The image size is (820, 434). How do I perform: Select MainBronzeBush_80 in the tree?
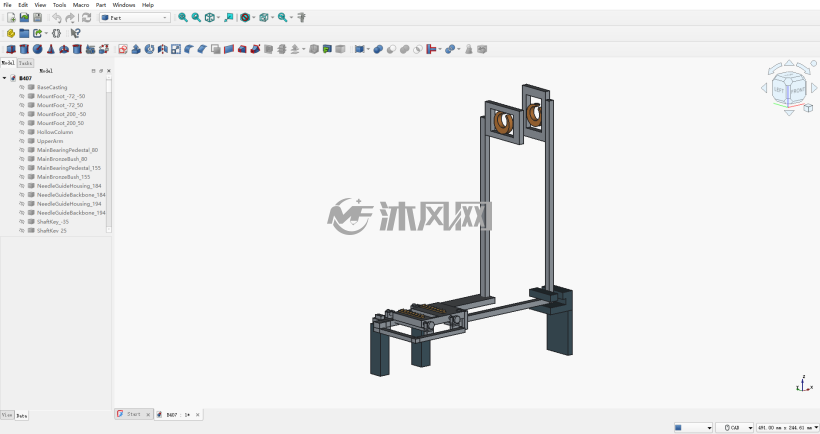[x=62, y=159]
